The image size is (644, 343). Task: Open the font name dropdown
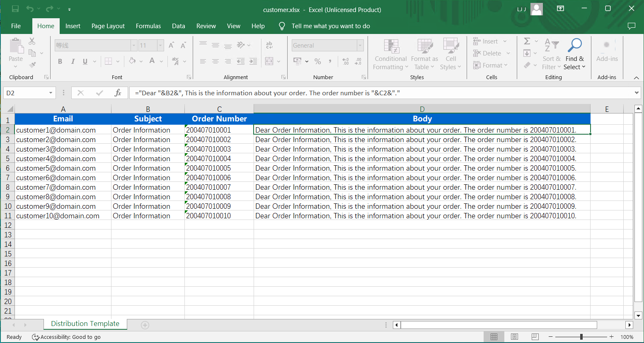click(x=134, y=45)
